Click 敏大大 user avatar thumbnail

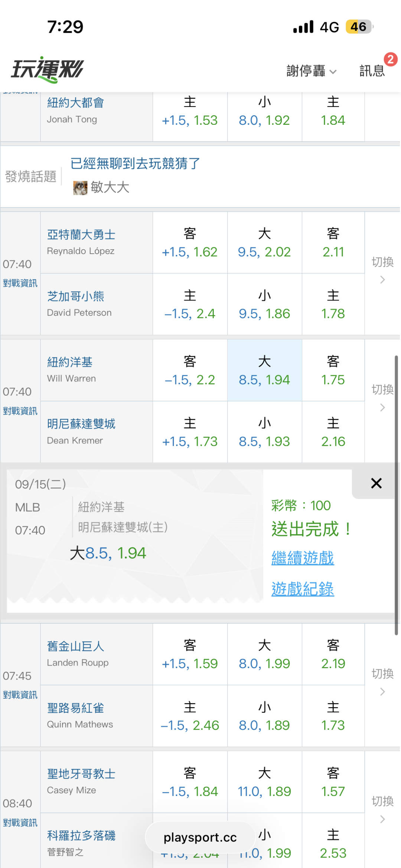pyautogui.click(x=80, y=188)
